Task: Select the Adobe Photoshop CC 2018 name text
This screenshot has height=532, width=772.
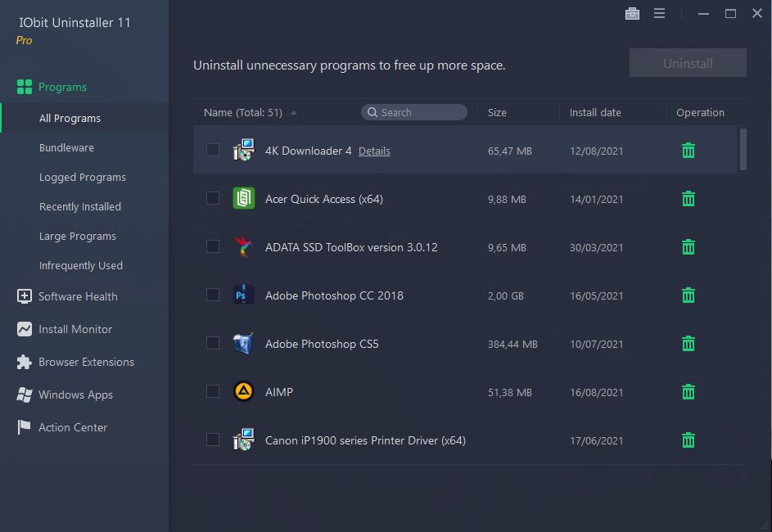Action: pyautogui.click(x=334, y=295)
